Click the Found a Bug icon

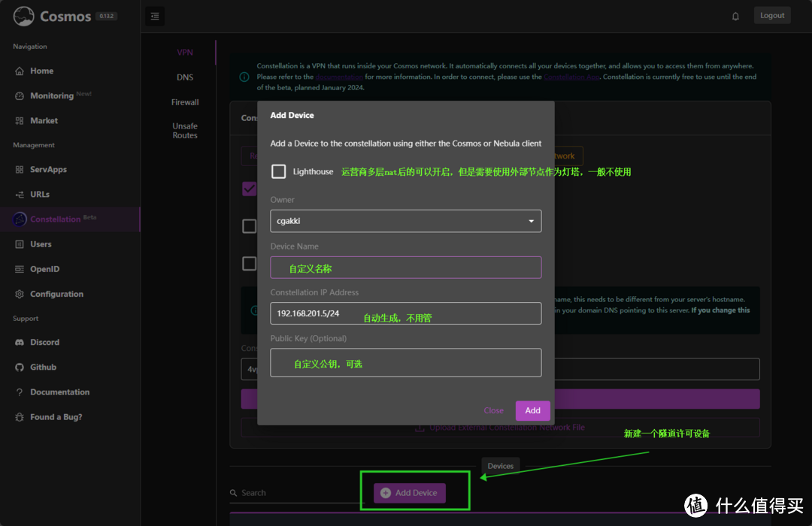tap(20, 417)
